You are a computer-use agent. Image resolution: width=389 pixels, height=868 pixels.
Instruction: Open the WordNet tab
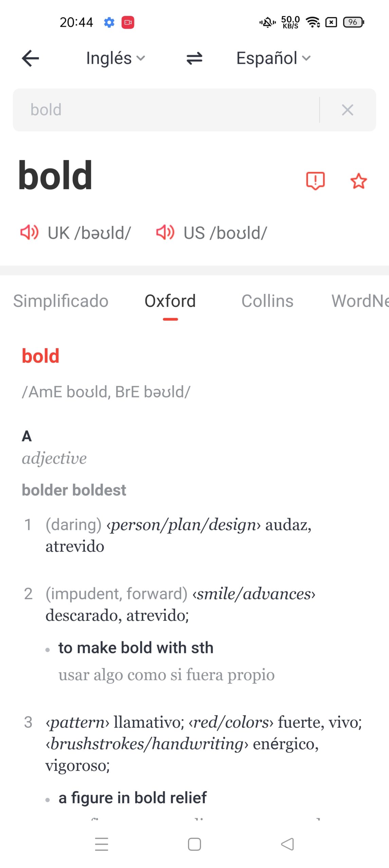click(359, 301)
